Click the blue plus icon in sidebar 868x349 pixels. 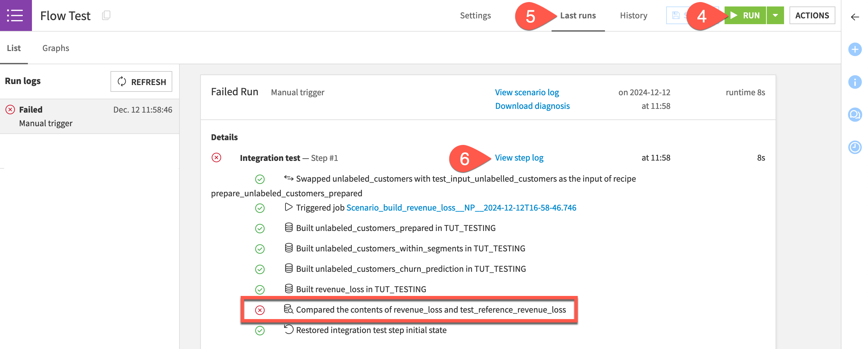(855, 50)
